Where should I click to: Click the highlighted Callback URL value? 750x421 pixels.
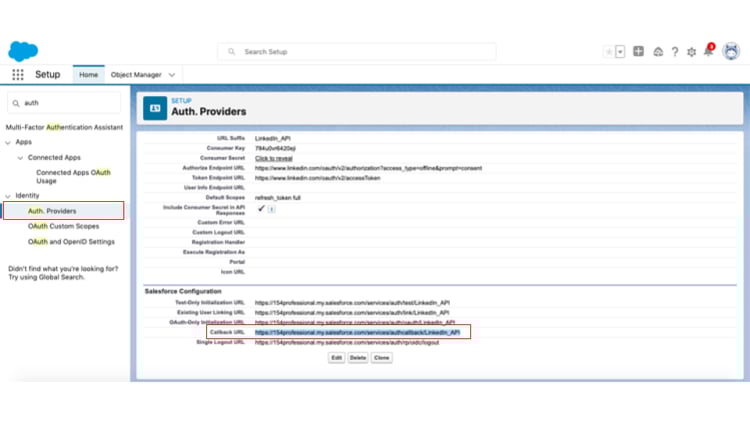pyautogui.click(x=357, y=332)
